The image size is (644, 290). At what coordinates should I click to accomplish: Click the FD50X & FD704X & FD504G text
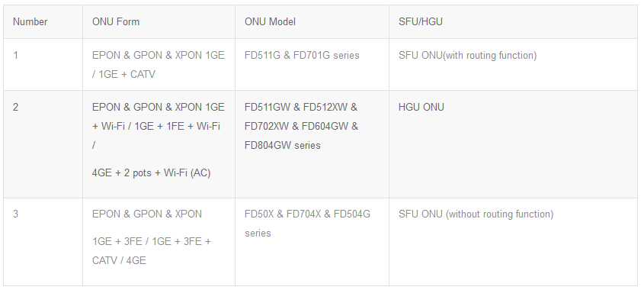(307, 214)
